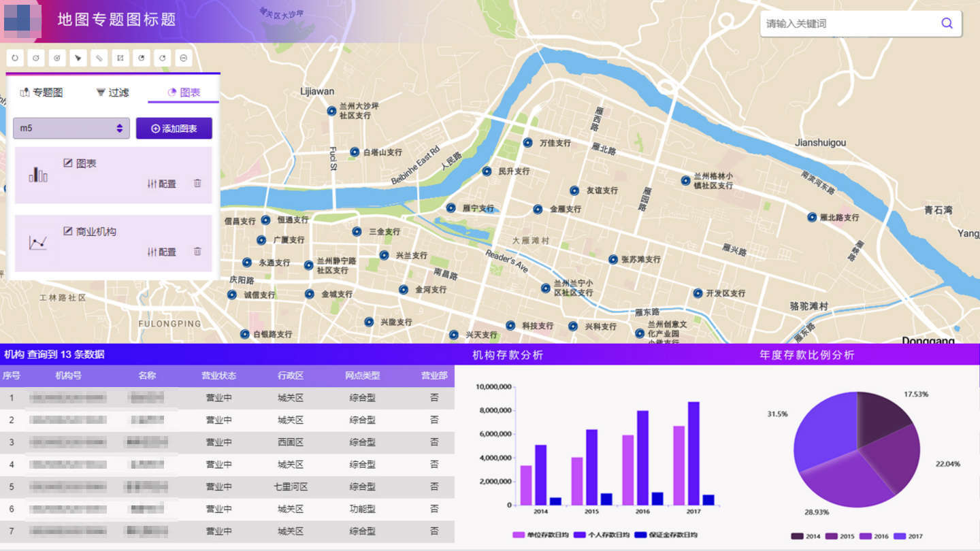Click the 万佳支行 map marker
This screenshot has width=980, height=551.
(x=527, y=142)
